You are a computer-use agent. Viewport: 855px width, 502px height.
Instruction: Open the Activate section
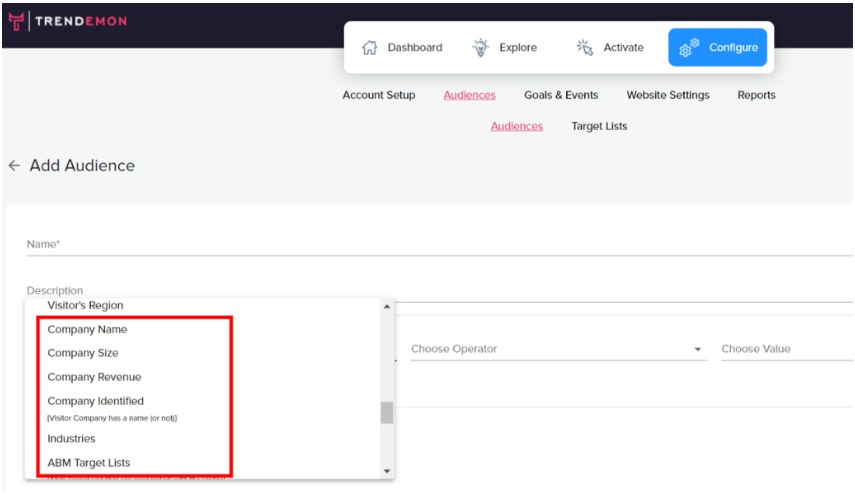[x=610, y=47]
